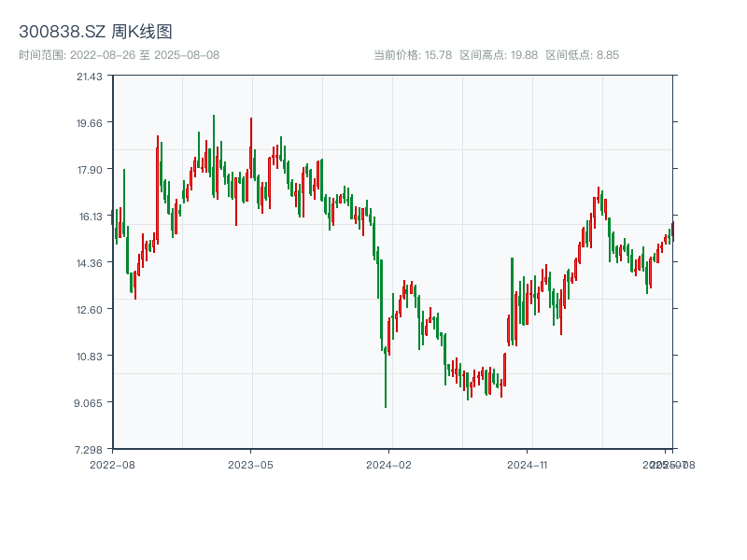Click the 14.36 y-axis price label
The width and height of the screenshot is (747, 560).
point(90,262)
